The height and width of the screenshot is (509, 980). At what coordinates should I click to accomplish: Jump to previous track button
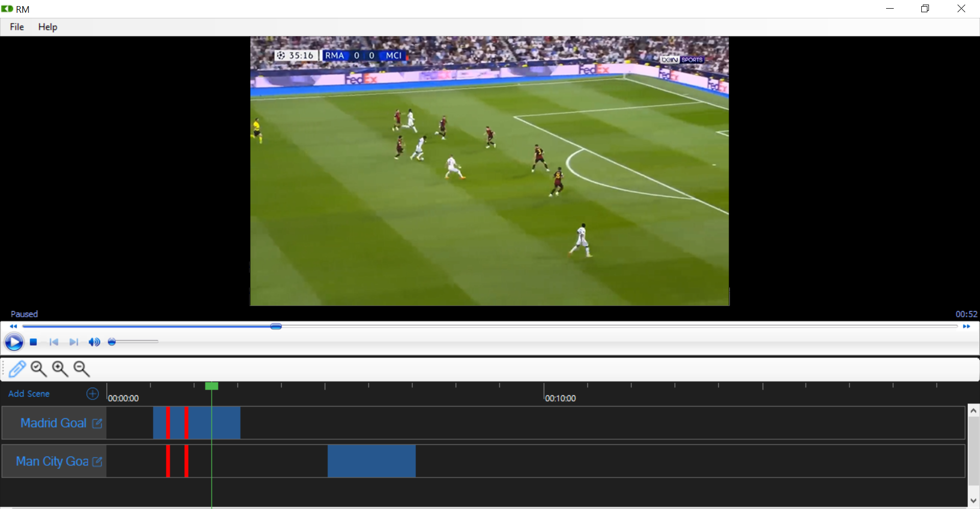click(x=54, y=342)
